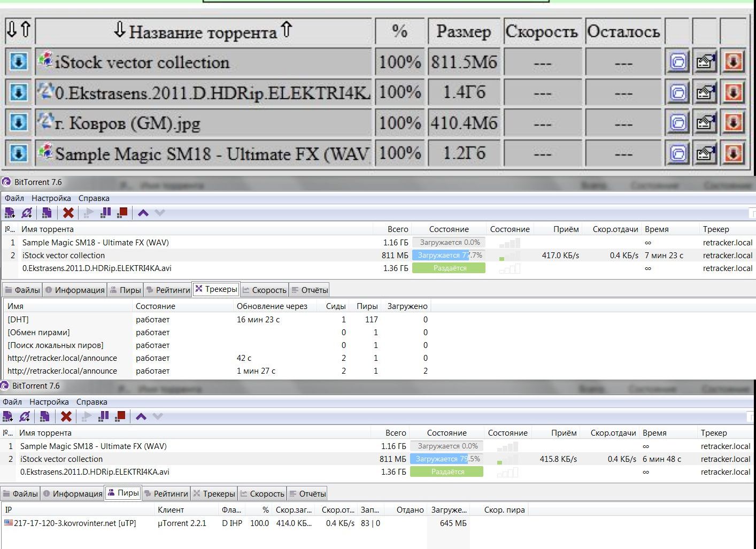Click the hand-over-card icon in 0.Ekstrasens table row
Image resolution: width=756 pixels, height=549 pixels.
tap(705, 93)
